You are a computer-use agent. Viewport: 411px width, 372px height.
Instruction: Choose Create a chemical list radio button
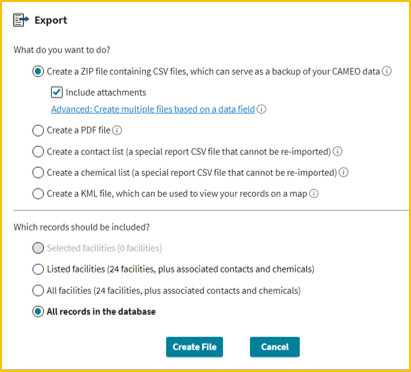(x=38, y=173)
